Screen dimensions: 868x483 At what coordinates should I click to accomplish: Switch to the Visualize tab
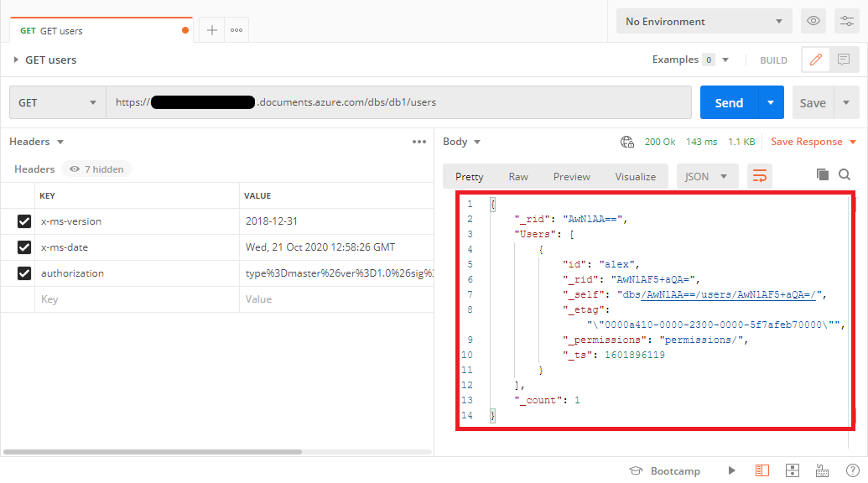pos(635,176)
